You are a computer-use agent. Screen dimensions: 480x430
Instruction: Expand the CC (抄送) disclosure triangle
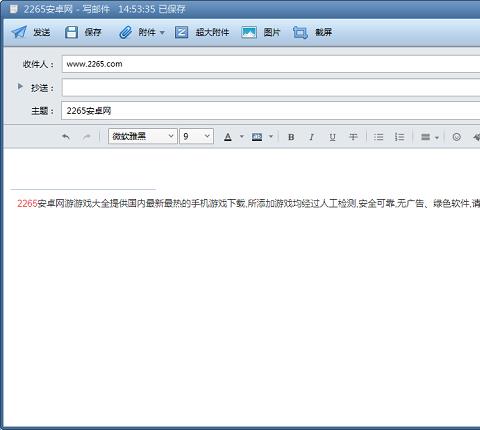pyautogui.click(x=20, y=87)
